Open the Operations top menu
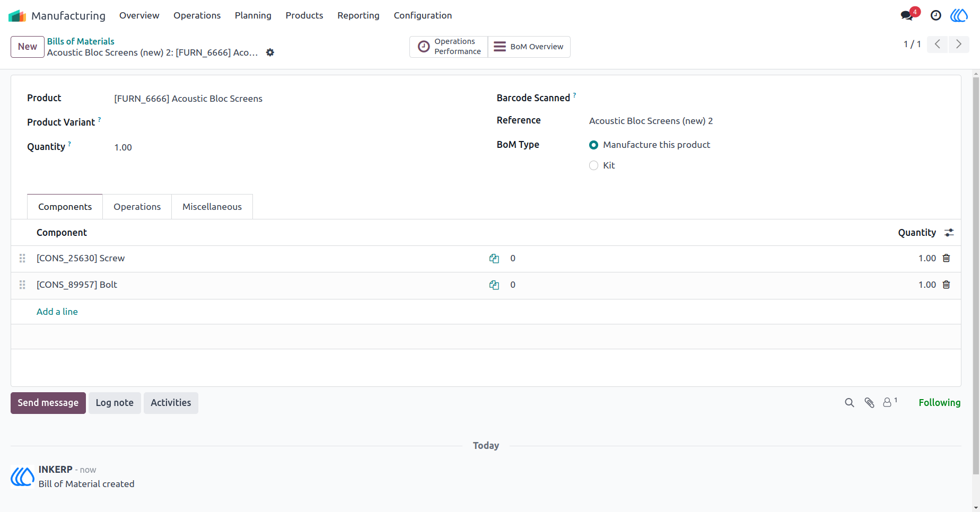980x512 pixels. click(x=197, y=15)
